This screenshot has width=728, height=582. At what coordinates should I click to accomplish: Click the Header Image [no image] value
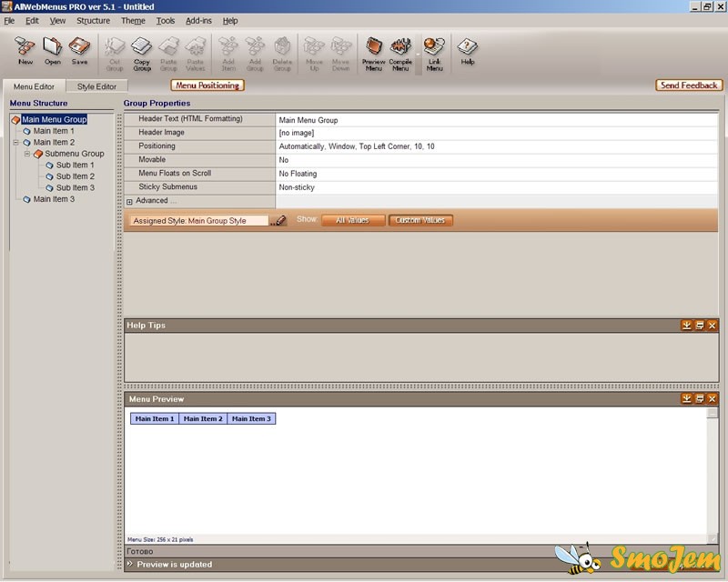[x=496, y=133]
